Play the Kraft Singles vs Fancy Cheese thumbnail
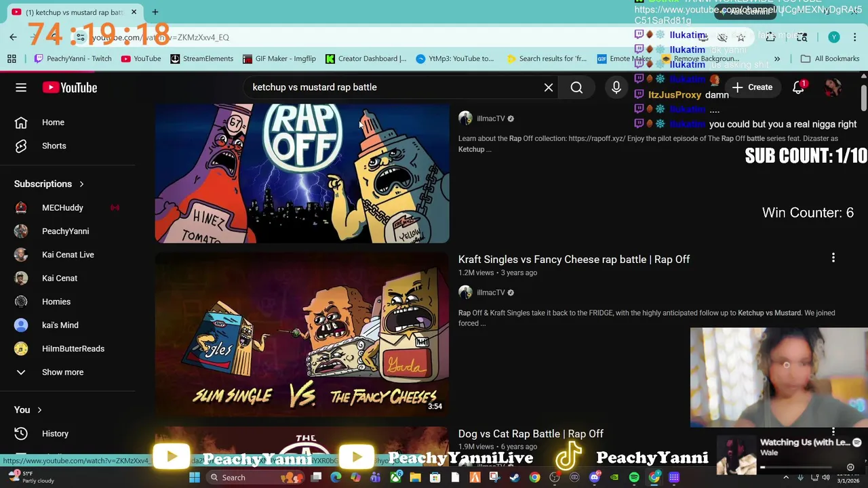This screenshot has height=488, width=868. (302, 334)
